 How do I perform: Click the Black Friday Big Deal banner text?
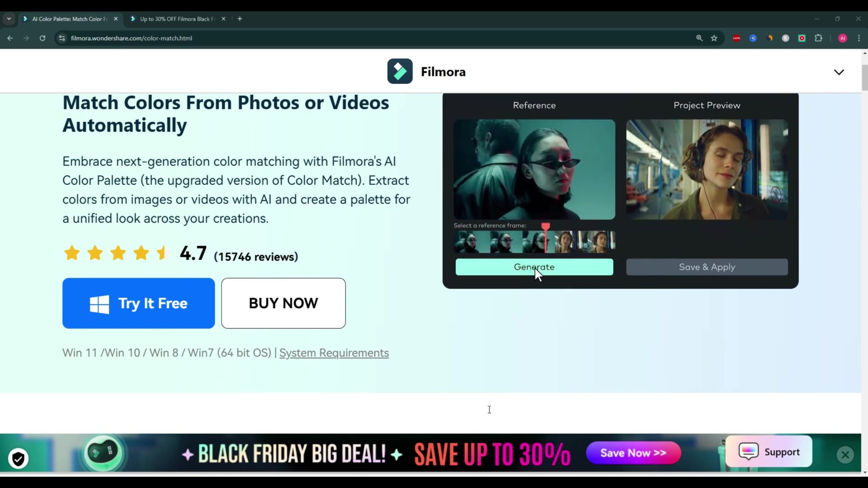point(292,454)
